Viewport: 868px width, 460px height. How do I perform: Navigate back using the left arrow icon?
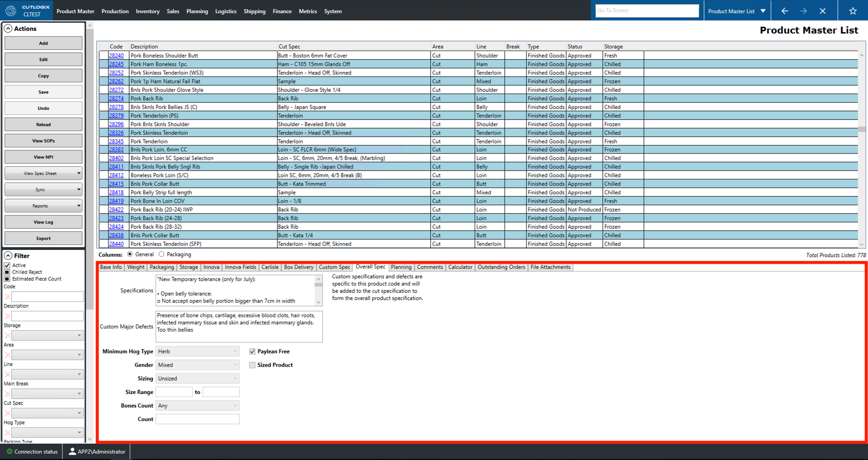pos(784,10)
